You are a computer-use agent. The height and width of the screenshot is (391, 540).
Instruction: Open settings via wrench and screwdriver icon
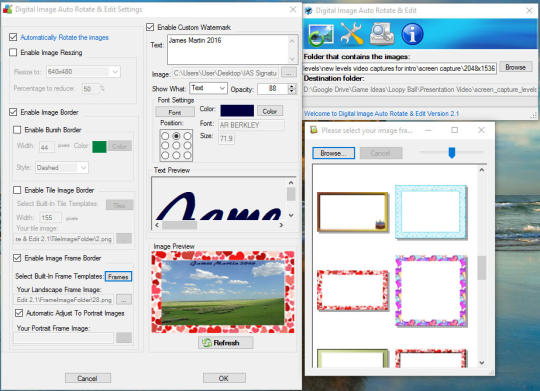[352, 34]
